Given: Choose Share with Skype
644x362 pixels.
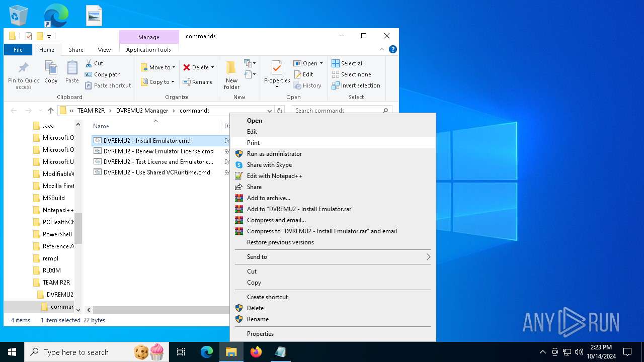Looking at the screenshot, I should click(x=333, y=165).
